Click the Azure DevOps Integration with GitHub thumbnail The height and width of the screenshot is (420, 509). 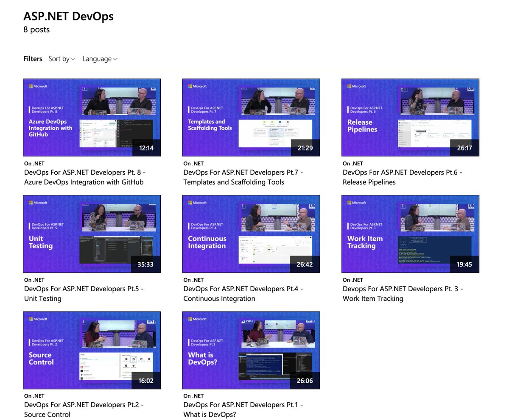(x=92, y=117)
